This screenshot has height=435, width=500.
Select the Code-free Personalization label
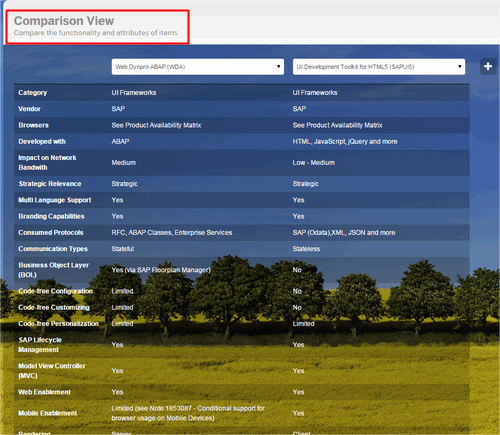58,324
